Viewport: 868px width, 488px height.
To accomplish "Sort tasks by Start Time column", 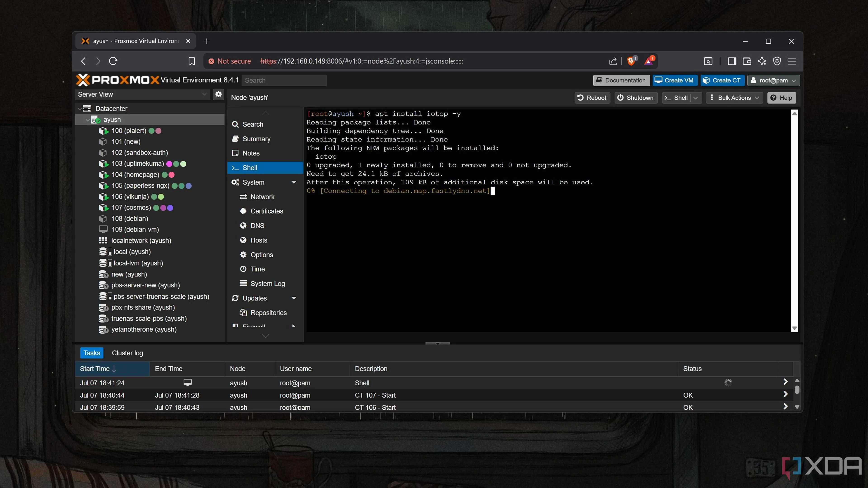I will click(112, 369).
